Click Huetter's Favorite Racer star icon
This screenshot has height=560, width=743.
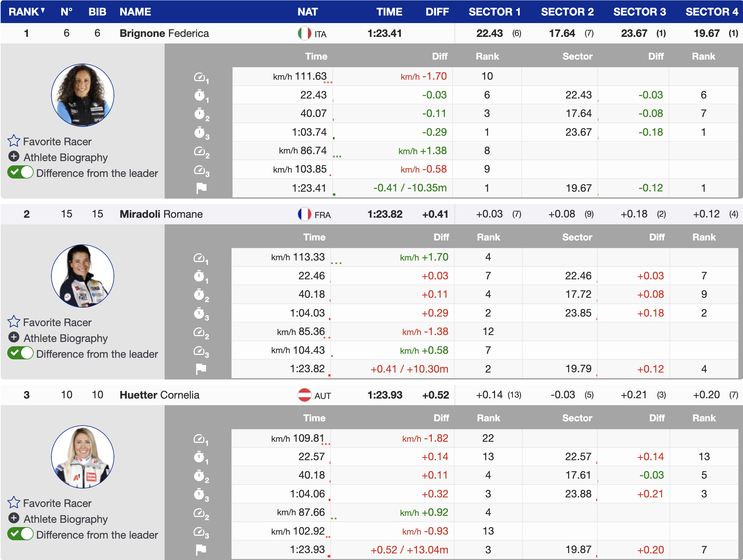14,503
